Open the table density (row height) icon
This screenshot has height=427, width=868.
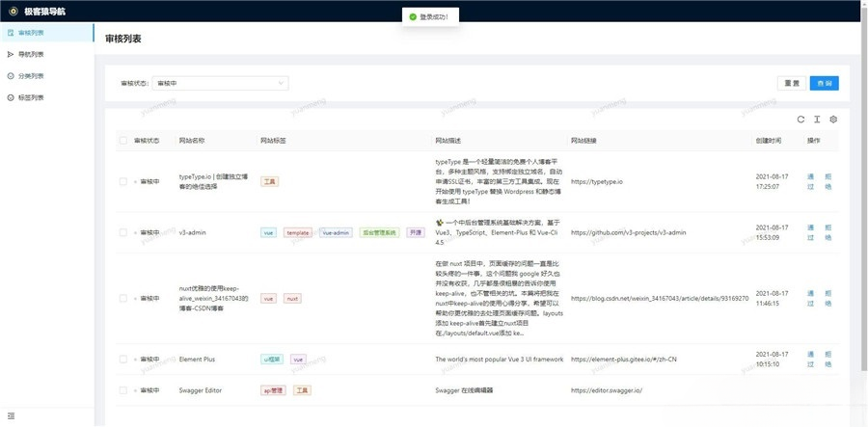(816, 120)
